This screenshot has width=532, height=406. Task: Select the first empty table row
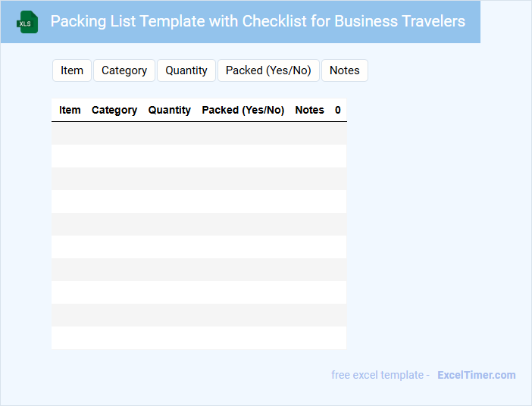coord(199,133)
